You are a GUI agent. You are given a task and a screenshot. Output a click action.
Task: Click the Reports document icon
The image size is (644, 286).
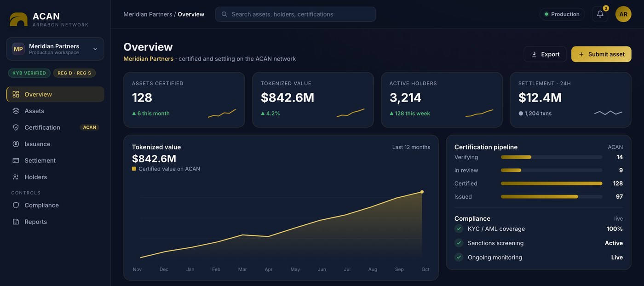16,222
